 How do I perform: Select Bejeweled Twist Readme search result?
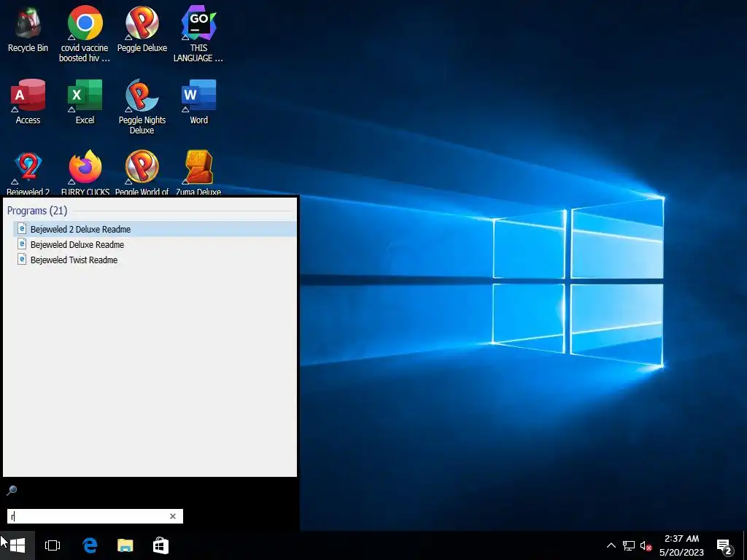coord(155,260)
